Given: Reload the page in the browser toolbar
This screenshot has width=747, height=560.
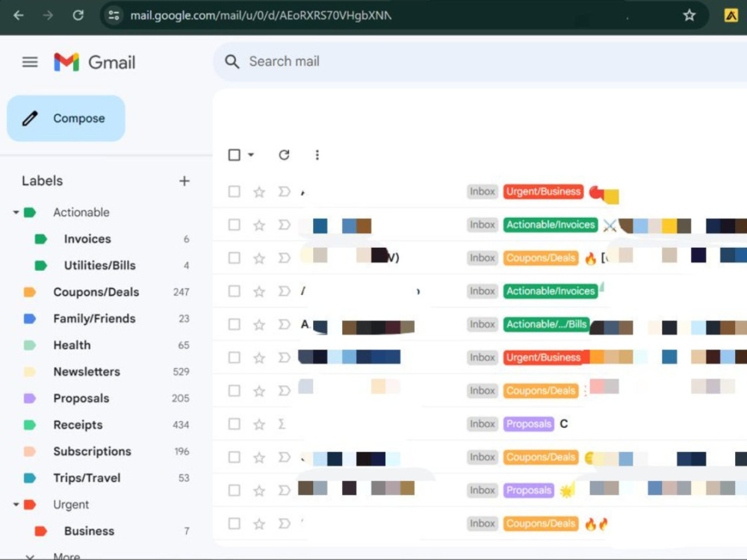Looking at the screenshot, I should coord(78,16).
